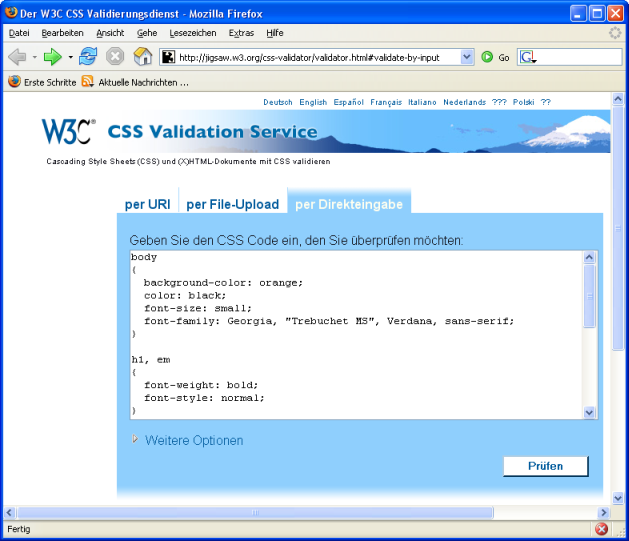The width and height of the screenshot is (629, 541).
Task: Click the red error icon in status bar
Action: tap(601, 529)
